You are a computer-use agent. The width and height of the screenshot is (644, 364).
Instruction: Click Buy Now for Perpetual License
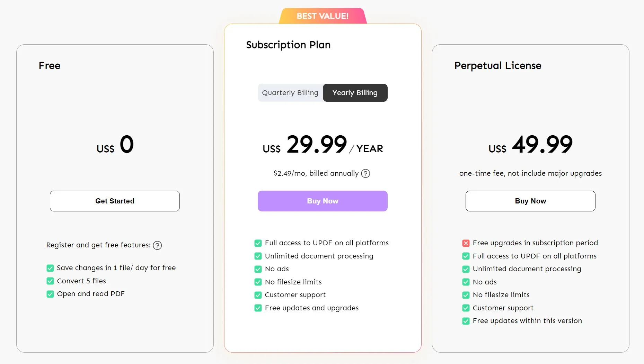pos(530,201)
